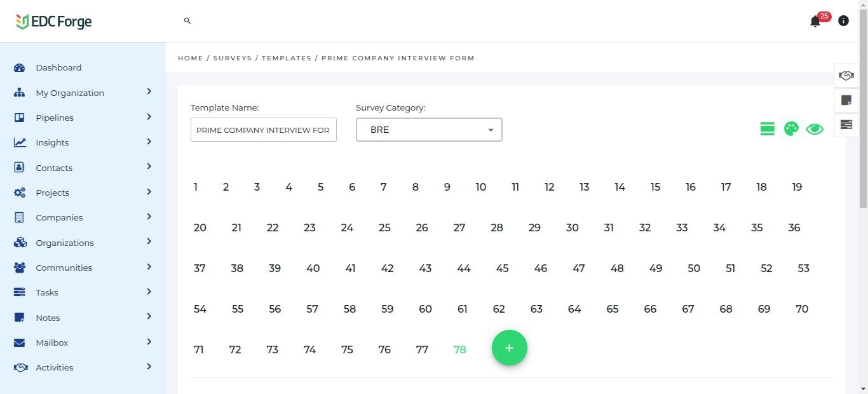Click the server stack side icon

846,125
